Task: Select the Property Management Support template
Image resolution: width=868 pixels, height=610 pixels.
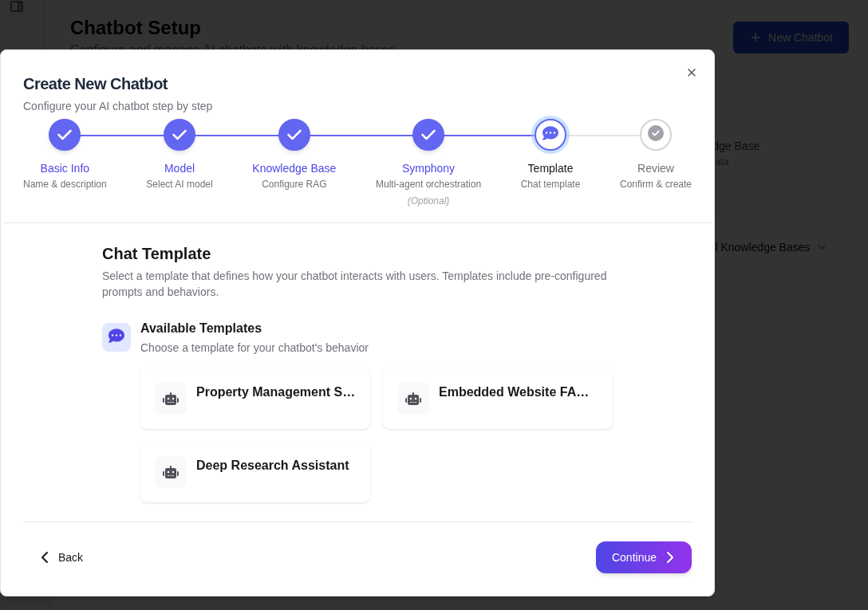Action: (255, 399)
